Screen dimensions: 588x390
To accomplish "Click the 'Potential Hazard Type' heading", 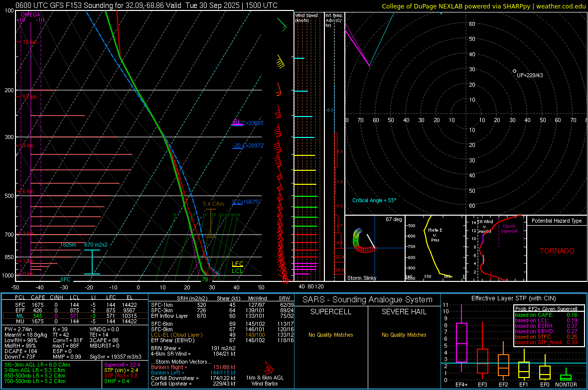I will 557,221.
